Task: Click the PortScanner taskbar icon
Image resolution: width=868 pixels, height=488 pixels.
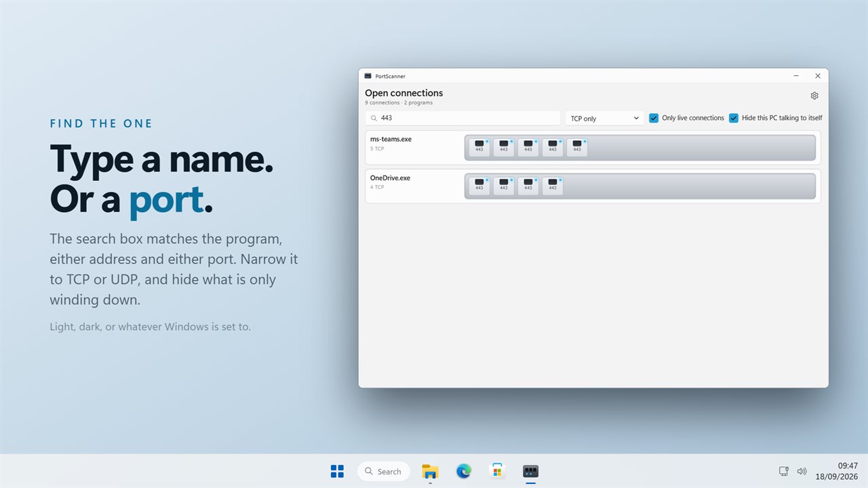Action: 530,471
